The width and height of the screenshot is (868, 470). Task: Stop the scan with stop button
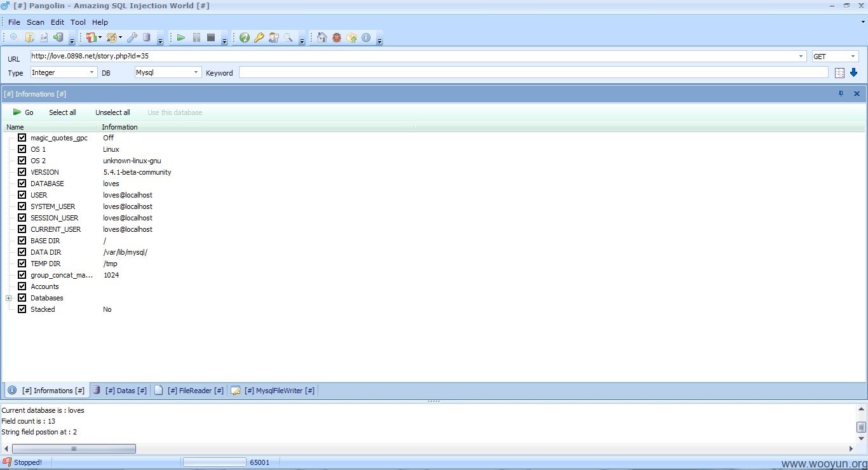point(211,37)
